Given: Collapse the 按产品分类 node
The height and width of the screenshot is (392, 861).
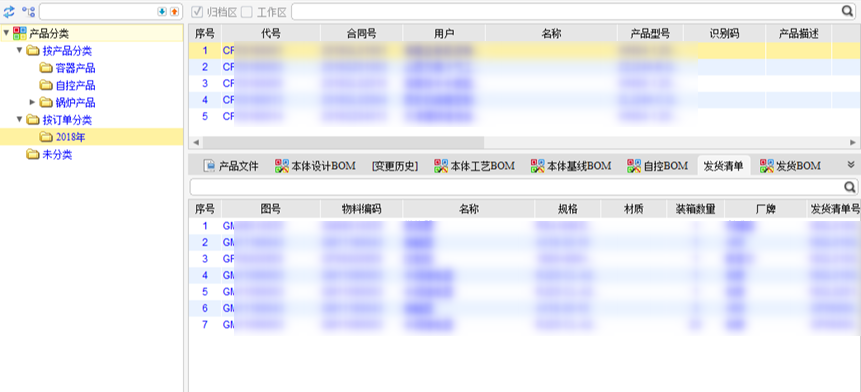Looking at the screenshot, I should pyautogui.click(x=19, y=51).
